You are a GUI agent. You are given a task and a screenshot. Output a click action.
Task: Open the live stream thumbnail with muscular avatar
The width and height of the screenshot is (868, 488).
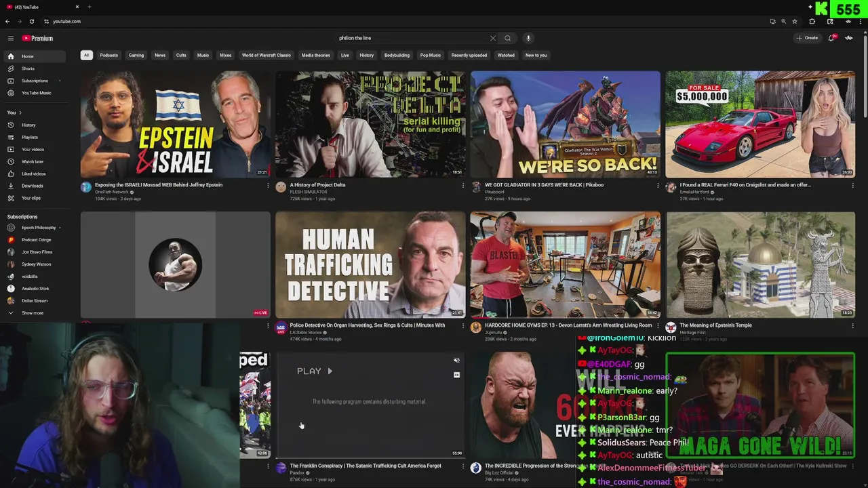click(x=175, y=264)
